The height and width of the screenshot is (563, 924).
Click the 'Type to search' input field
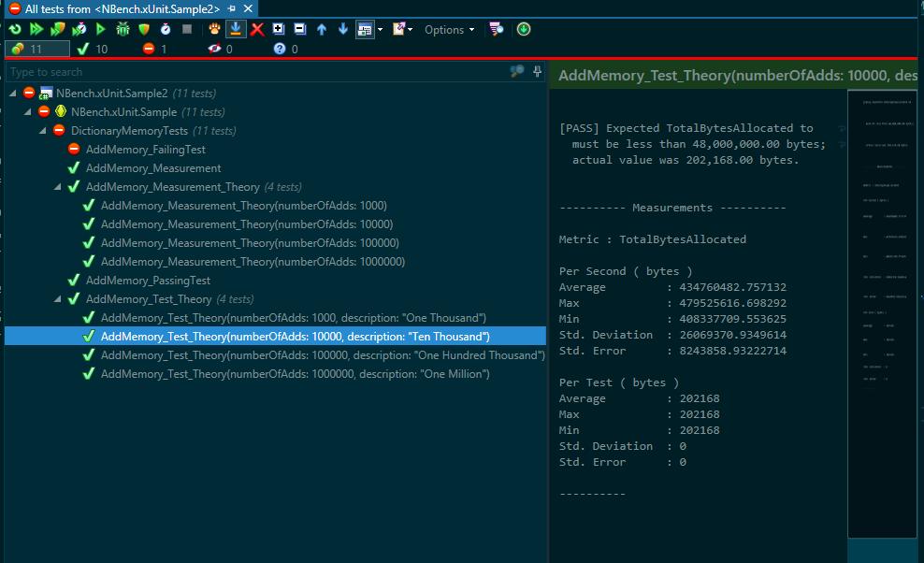tap(253, 72)
